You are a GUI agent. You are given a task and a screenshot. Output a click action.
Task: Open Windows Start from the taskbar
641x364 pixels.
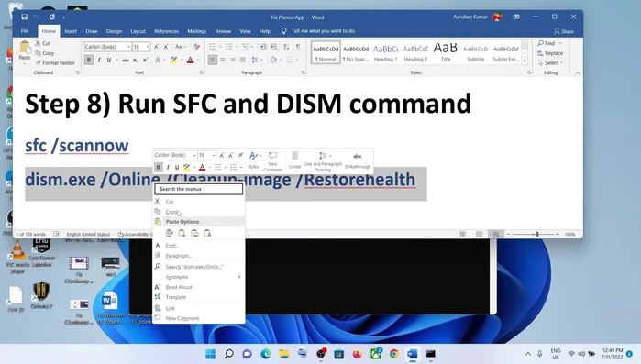[x=211, y=354]
